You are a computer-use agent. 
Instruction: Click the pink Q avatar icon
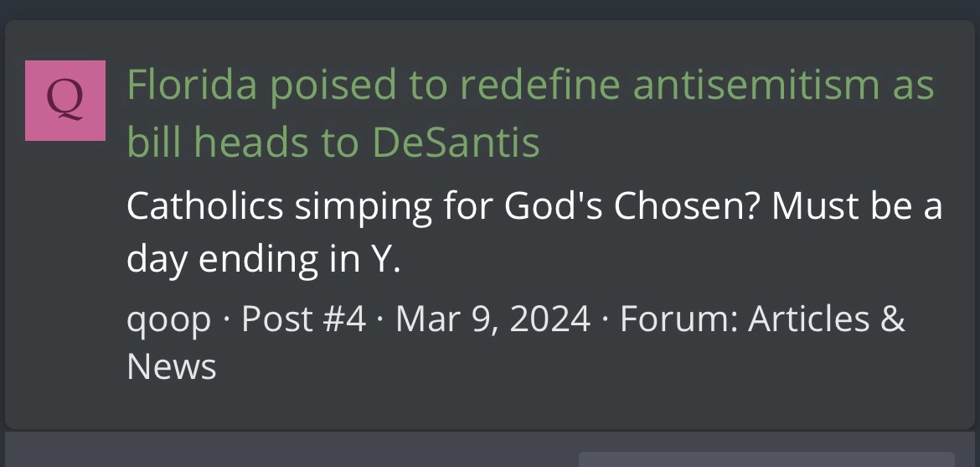click(65, 101)
